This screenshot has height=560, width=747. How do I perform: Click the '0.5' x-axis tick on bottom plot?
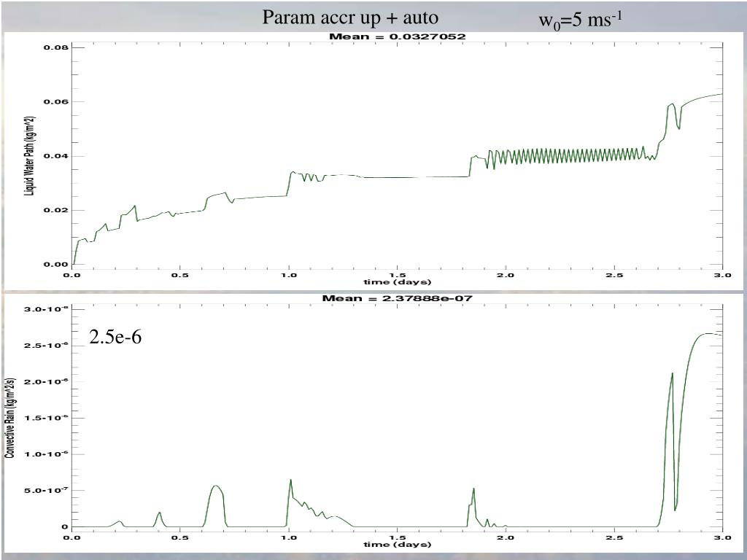(x=180, y=537)
